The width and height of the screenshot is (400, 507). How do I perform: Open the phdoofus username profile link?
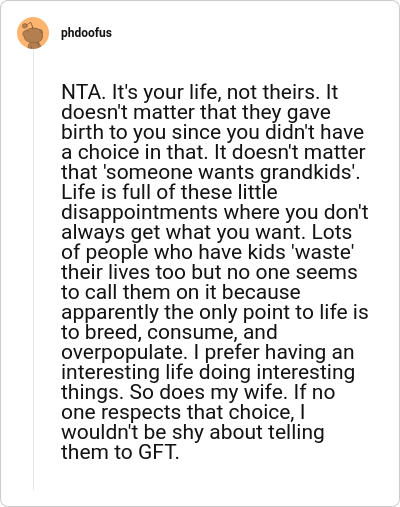pos(86,33)
